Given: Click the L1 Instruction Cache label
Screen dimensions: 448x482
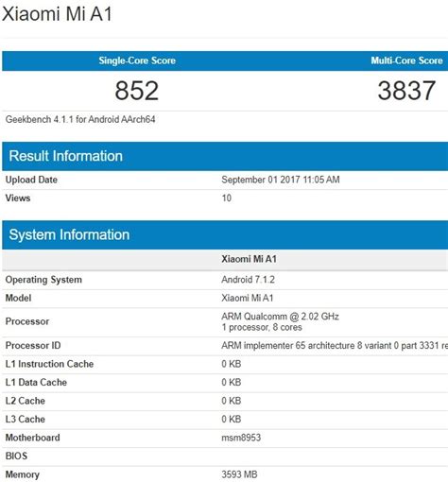Looking at the screenshot, I should coord(49,364).
